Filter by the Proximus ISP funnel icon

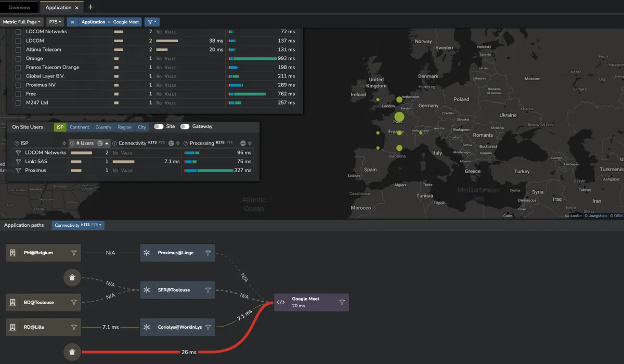[18, 171]
